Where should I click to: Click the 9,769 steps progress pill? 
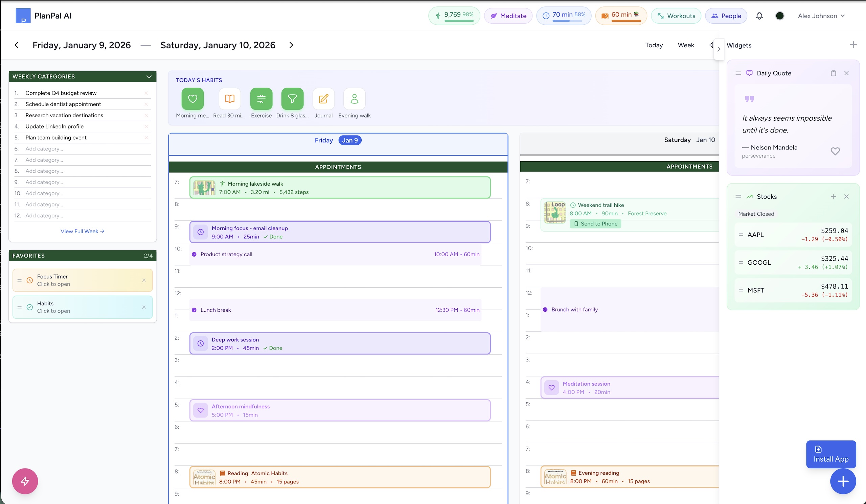pos(454,16)
